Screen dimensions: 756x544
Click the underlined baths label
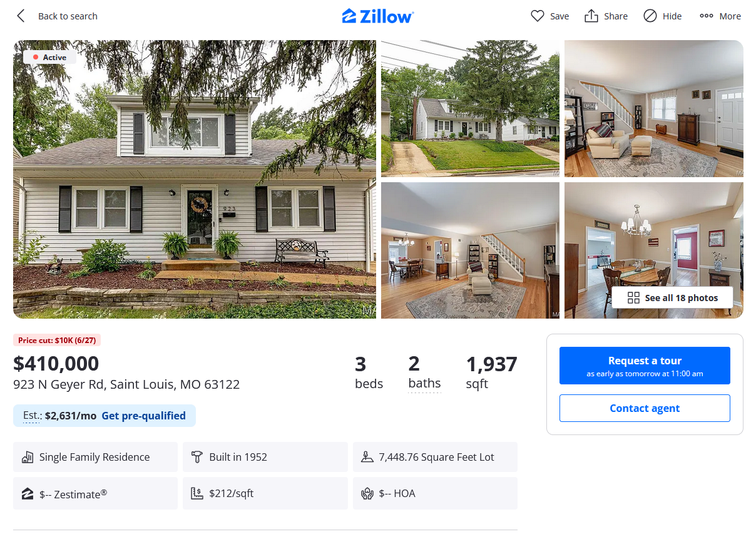point(424,383)
